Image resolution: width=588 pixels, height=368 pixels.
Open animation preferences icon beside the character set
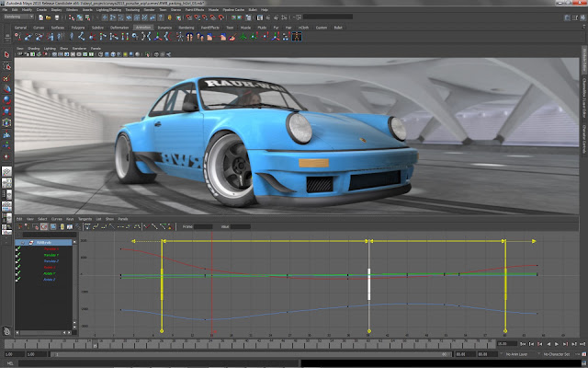(584, 354)
